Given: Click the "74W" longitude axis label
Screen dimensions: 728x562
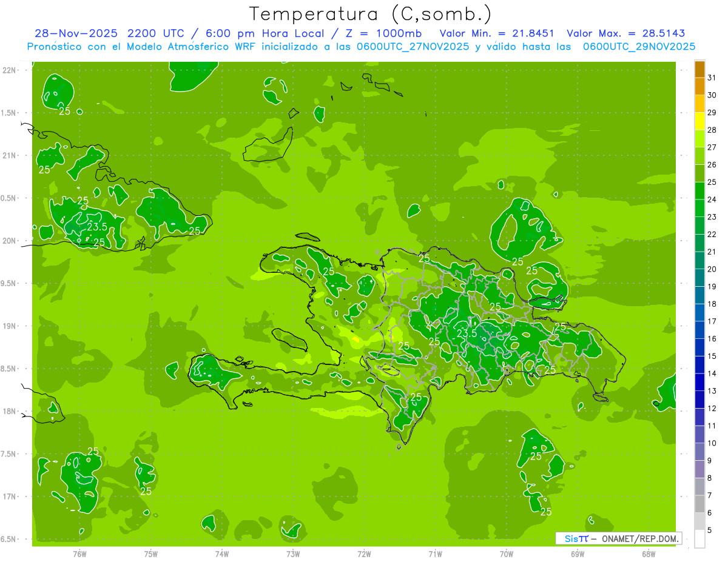Looking at the screenshot, I should pyautogui.click(x=221, y=554).
